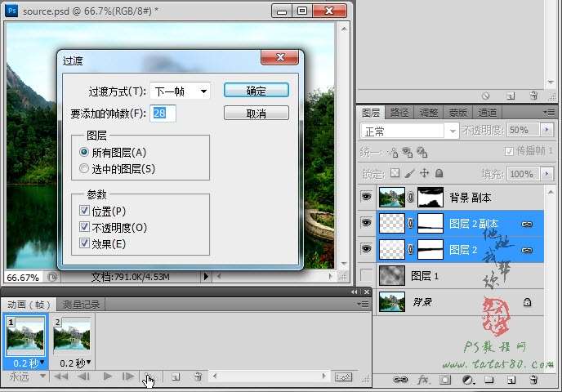Switch to 通道 tab
This screenshot has width=562, height=392.
[488, 113]
